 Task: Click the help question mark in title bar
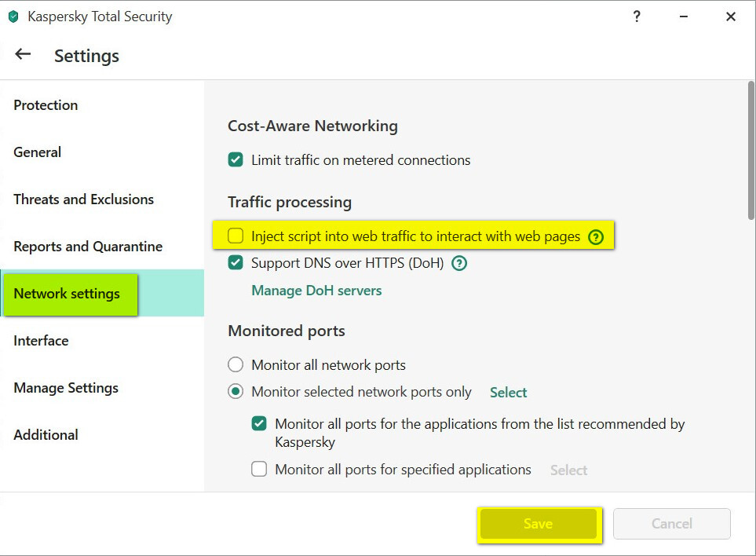[x=637, y=16]
